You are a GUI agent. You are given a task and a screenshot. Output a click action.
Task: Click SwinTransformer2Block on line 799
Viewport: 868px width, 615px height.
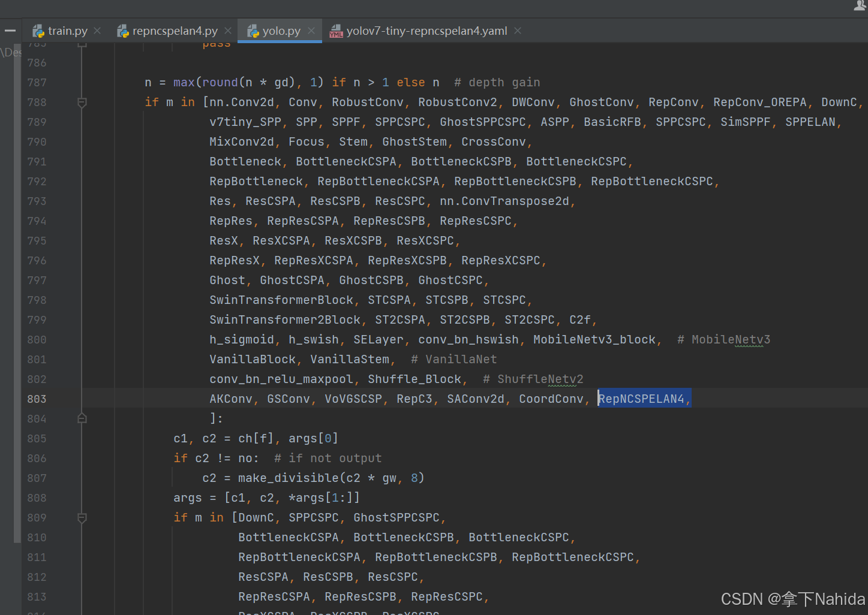[x=285, y=320]
